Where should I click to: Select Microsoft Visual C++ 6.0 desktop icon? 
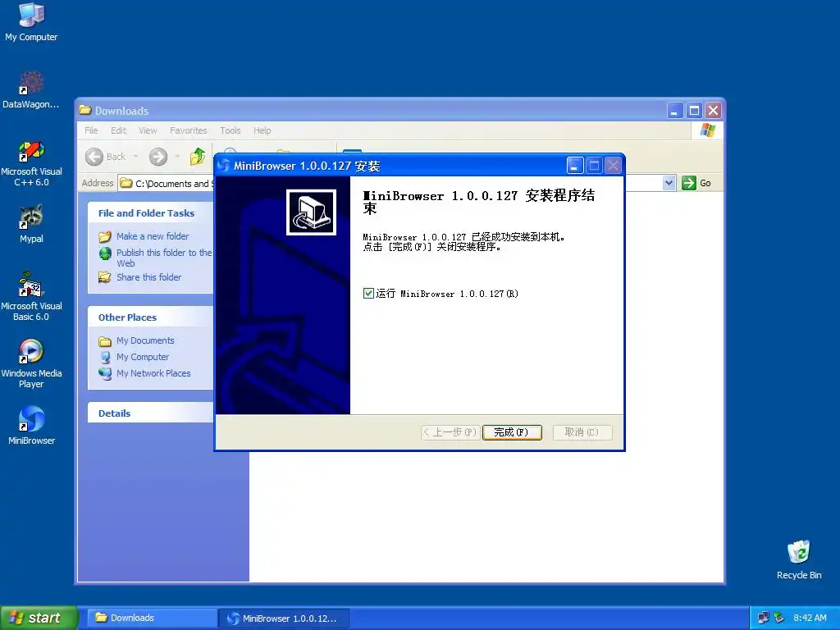[x=31, y=162]
